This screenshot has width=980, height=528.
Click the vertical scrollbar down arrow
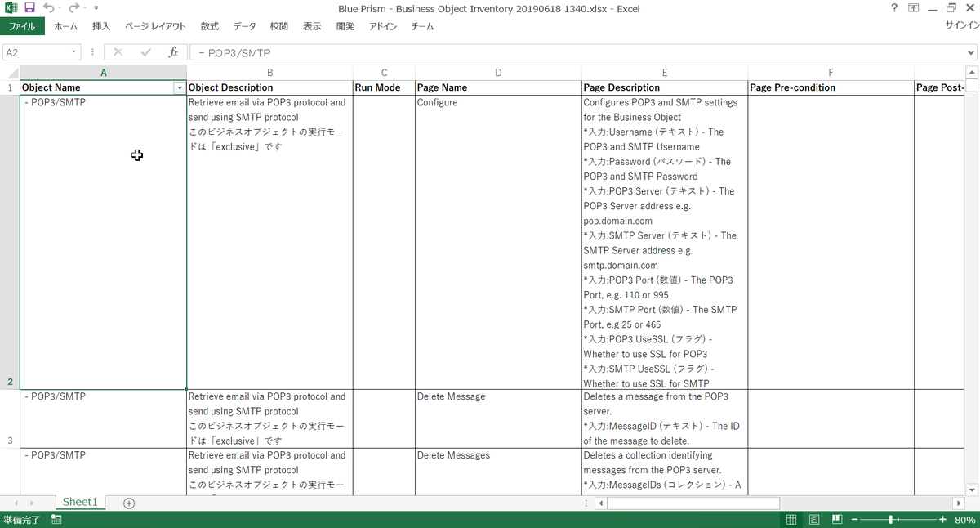pyautogui.click(x=973, y=490)
